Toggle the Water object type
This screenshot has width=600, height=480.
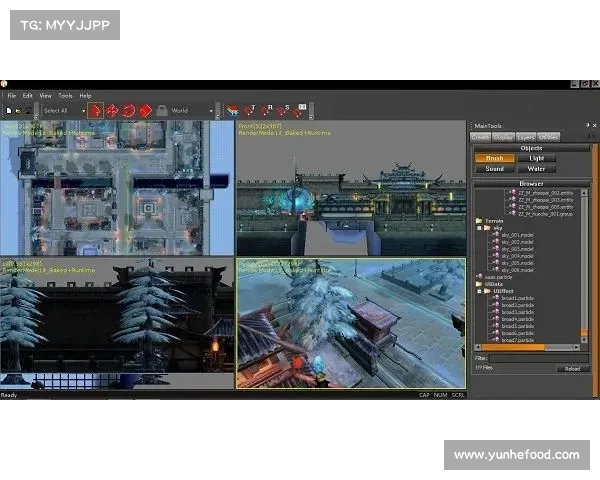coord(536,169)
